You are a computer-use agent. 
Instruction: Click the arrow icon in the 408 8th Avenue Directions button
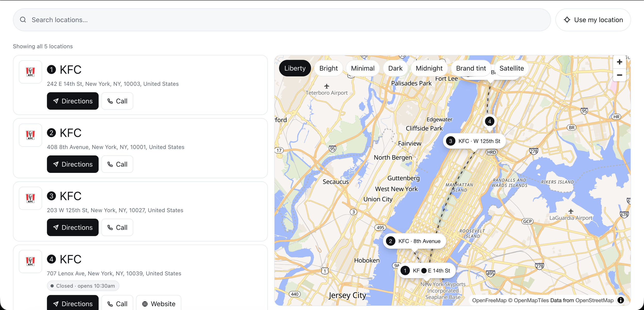(56, 164)
